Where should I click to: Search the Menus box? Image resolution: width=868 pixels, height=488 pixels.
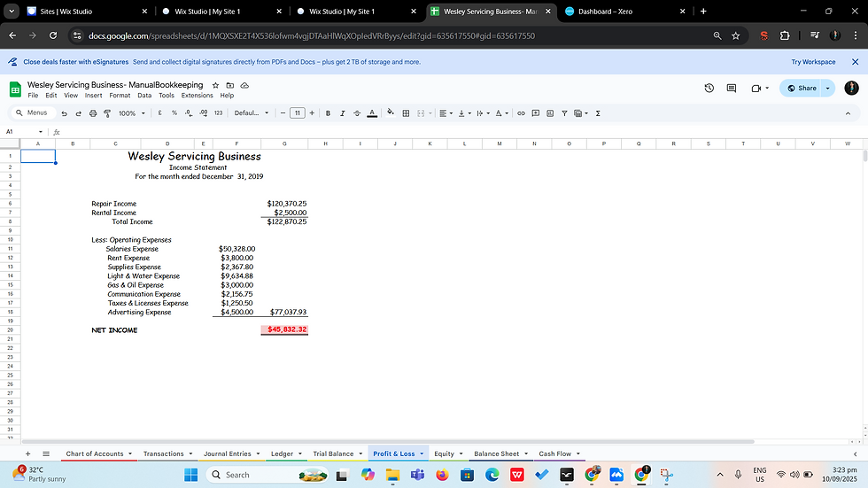pos(34,112)
